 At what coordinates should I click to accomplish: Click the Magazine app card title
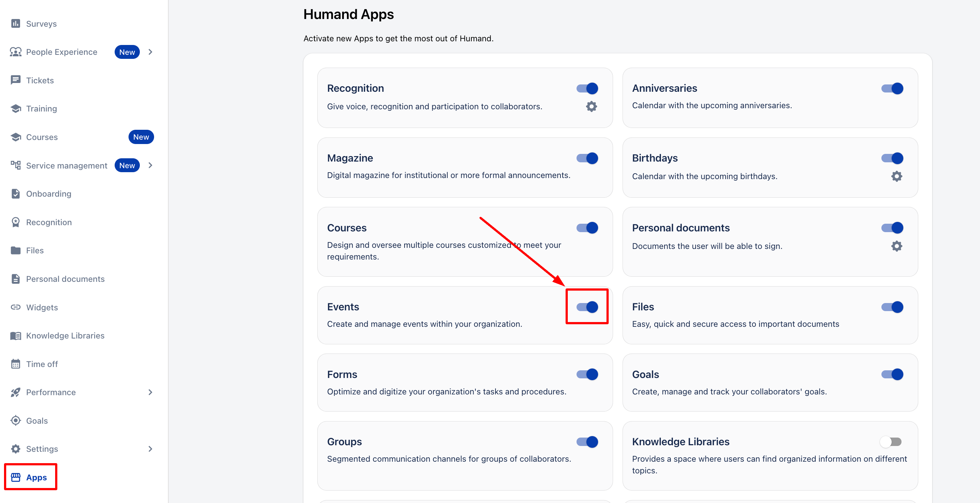[x=350, y=158]
